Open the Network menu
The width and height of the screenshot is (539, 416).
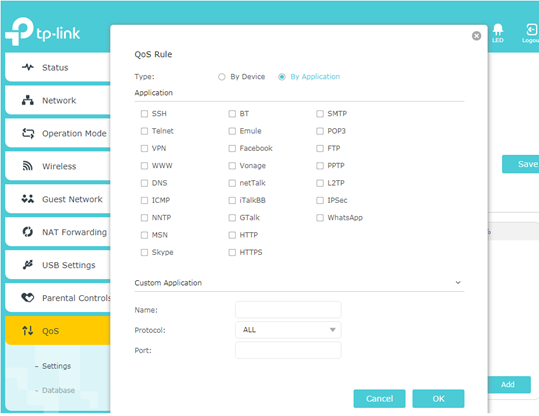pyautogui.click(x=58, y=100)
